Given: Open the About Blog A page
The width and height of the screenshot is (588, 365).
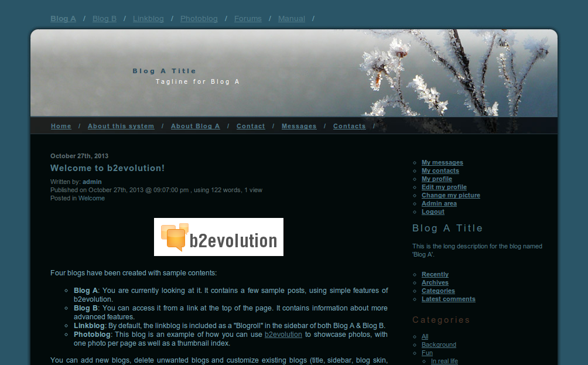Looking at the screenshot, I should click(196, 126).
